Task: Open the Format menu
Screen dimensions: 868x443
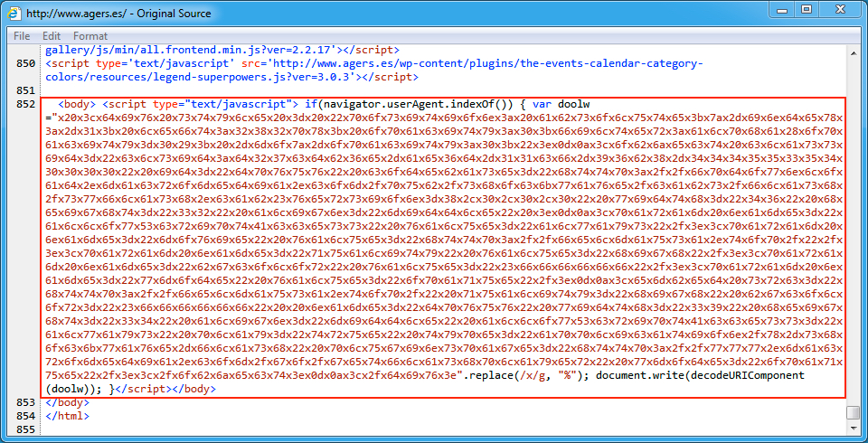Action: (x=90, y=36)
